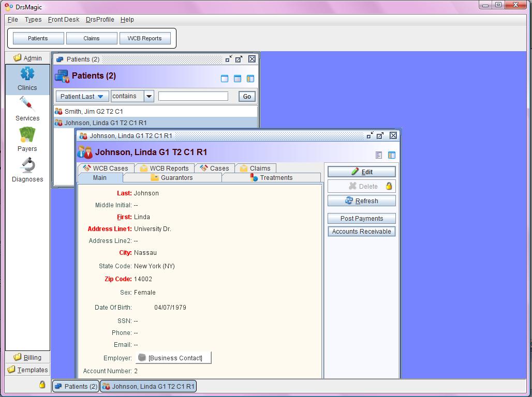Open the Types menu
The height and width of the screenshot is (397, 532).
click(x=33, y=19)
